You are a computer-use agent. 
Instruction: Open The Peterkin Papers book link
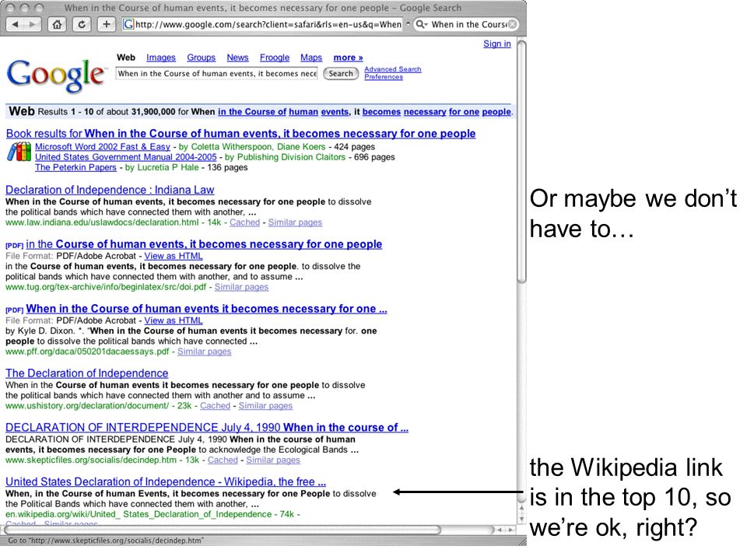tap(75, 168)
